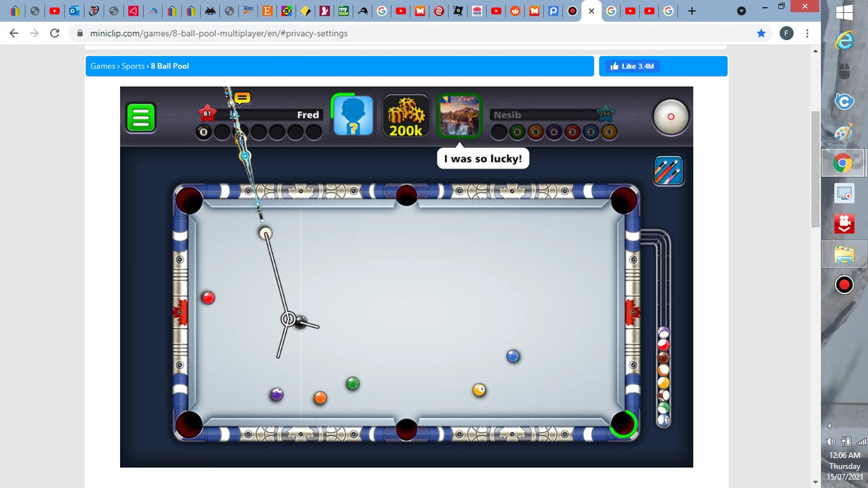Open the green game menu button
868x488 pixels.
tap(140, 117)
